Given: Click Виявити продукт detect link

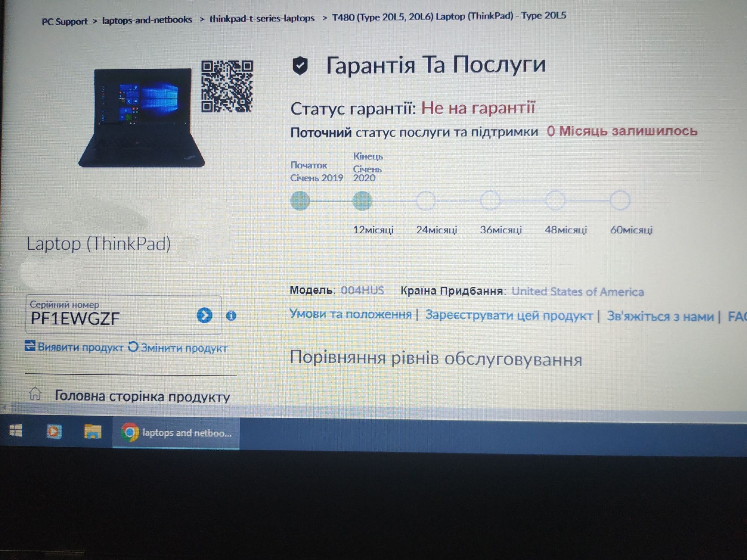Looking at the screenshot, I should (x=80, y=347).
